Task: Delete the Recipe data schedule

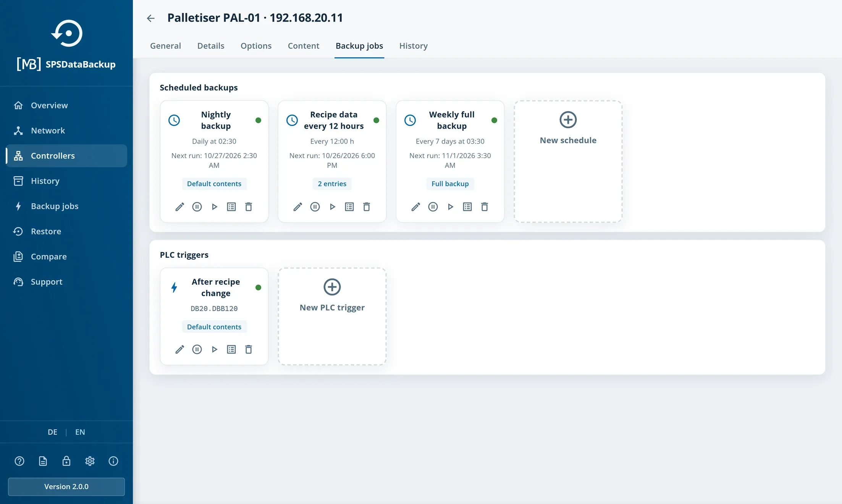Action: coord(367,207)
